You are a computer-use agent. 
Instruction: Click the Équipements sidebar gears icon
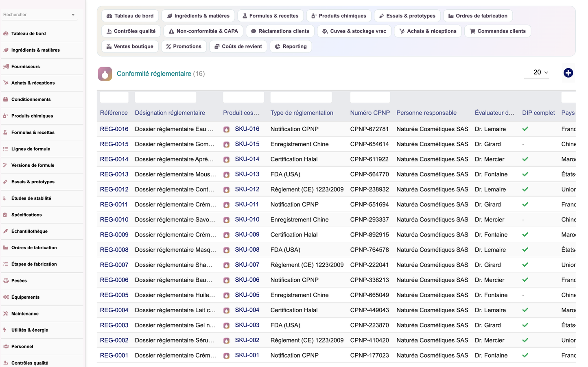pyautogui.click(x=6, y=297)
